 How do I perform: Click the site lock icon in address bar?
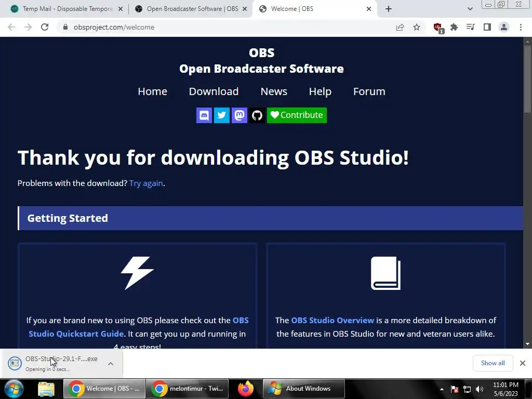(x=65, y=27)
